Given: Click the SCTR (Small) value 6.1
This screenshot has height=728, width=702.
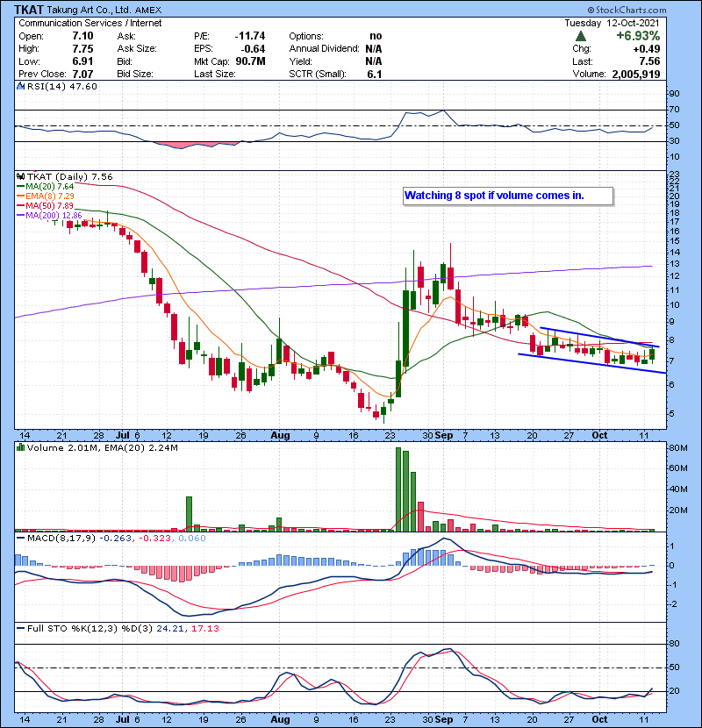Looking at the screenshot, I should 375,75.
